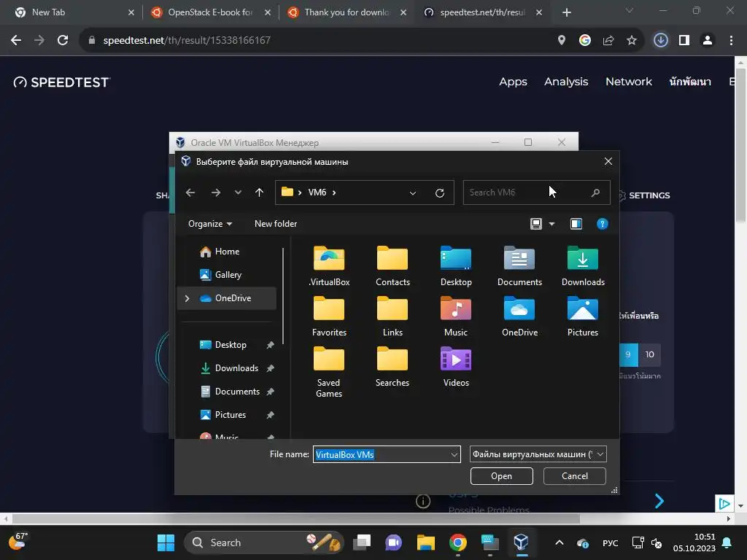The height and width of the screenshot is (560, 747).
Task: Click the Speedtest logo
Action: pyautogui.click(x=62, y=82)
